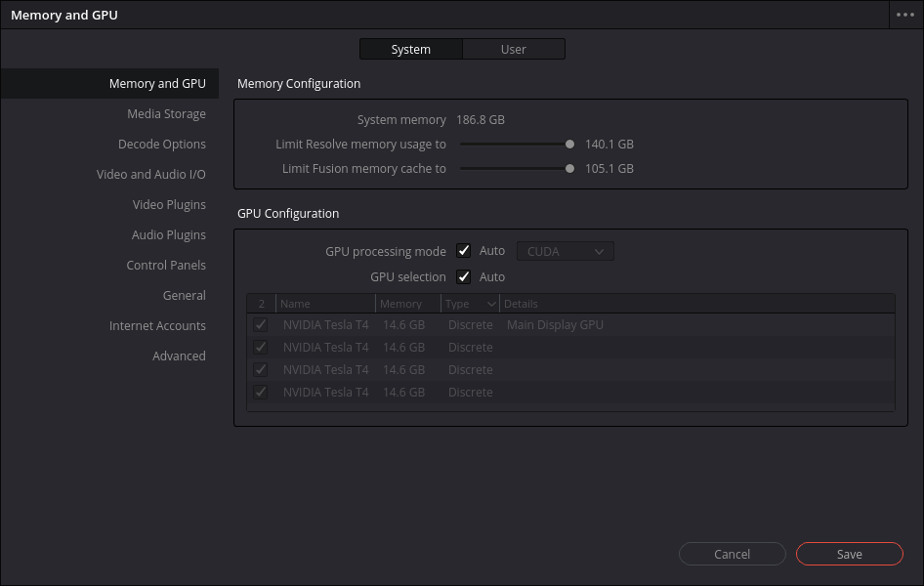
Task: Open Advanced settings page
Action: (179, 356)
